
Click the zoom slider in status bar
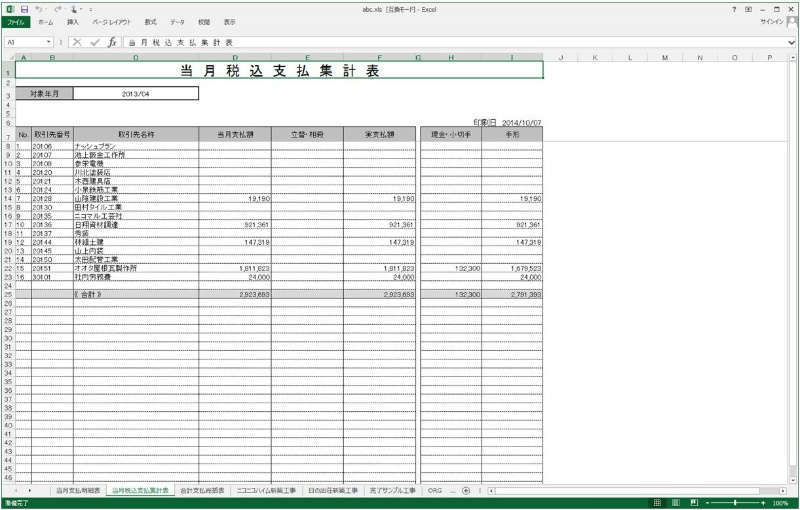pyautogui.click(x=737, y=503)
